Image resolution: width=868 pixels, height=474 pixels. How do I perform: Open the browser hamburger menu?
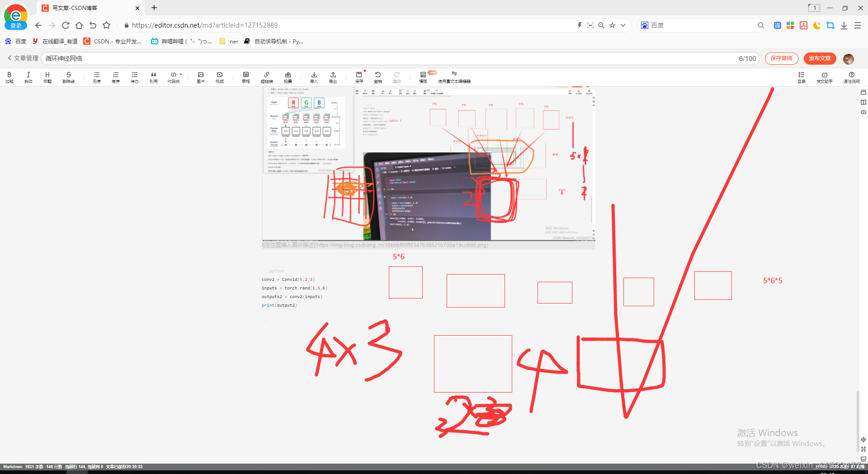click(x=858, y=25)
